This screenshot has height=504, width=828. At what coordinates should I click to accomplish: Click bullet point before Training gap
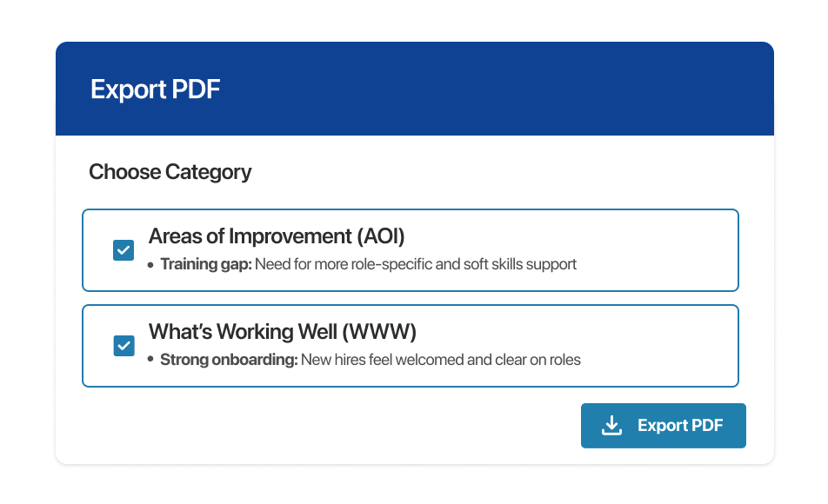tap(150, 265)
